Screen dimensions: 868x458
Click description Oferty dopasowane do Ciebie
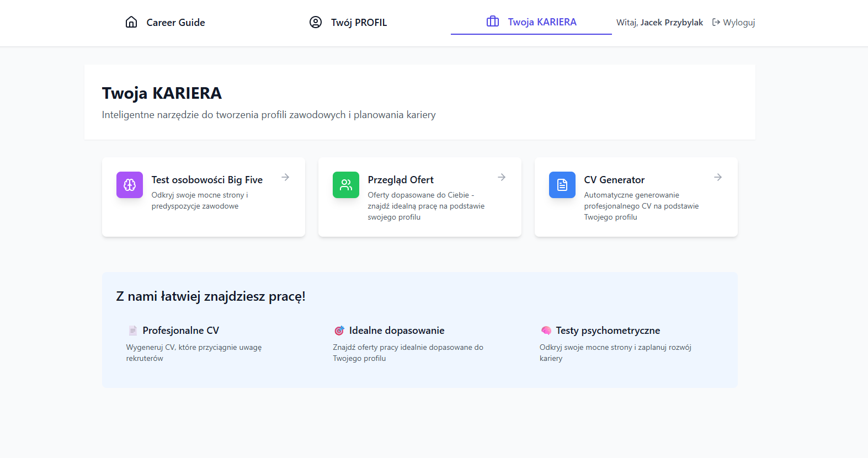point(426,206)
